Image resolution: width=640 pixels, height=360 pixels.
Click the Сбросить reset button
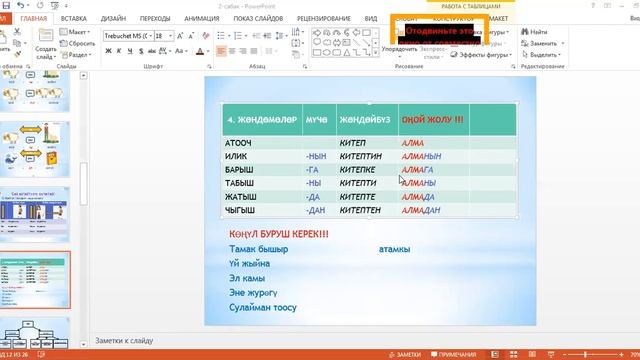(x=78, y=43)
